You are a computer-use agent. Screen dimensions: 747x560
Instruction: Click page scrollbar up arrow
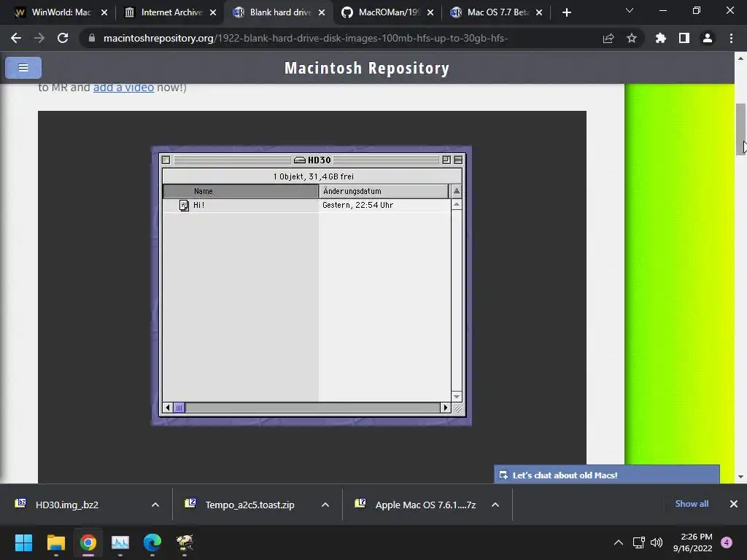point(740,58)
